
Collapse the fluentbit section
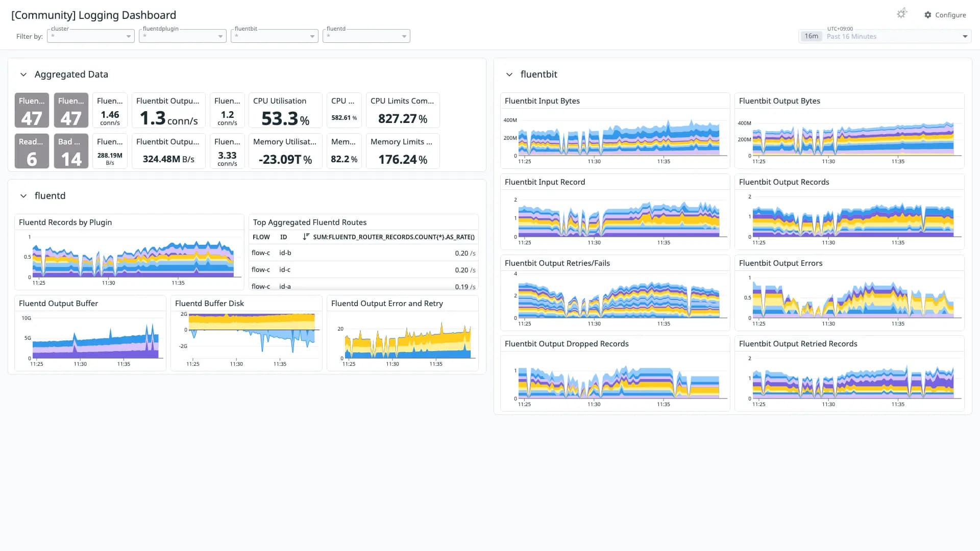point(509,74)
